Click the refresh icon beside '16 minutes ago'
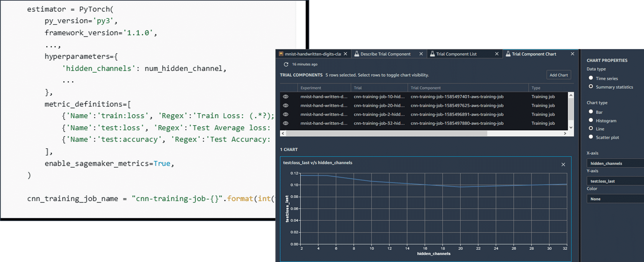This screenshot has width=644, height=262. click(x=286, y=64)
